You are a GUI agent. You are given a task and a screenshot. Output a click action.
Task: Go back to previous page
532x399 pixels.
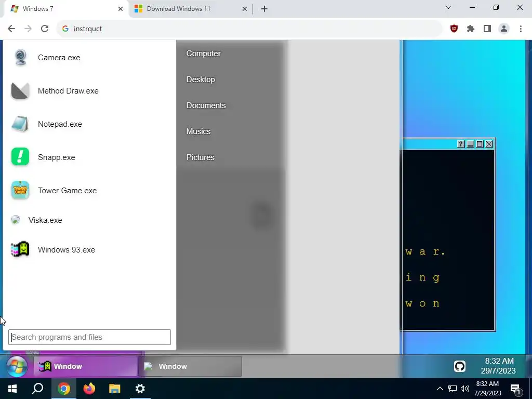[x=11, y=29]
